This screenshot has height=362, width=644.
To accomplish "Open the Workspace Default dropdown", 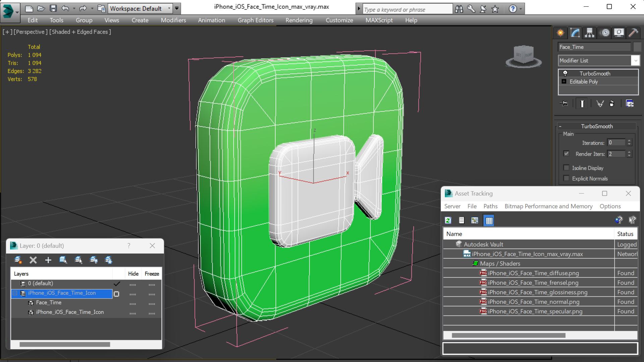I will pyautogui.click(x=169, y=9).
